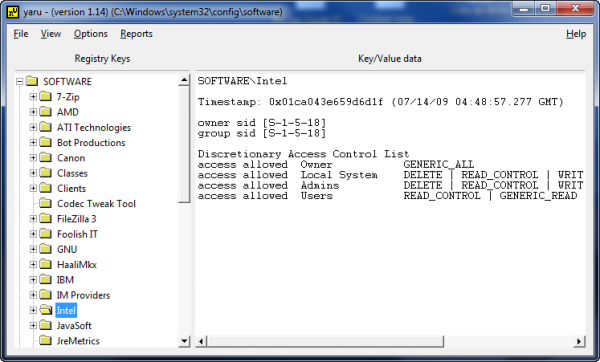This screenshot has height=362, width=600.
Task: Click the IM Providers folder icon
Action: coord(46,295)
